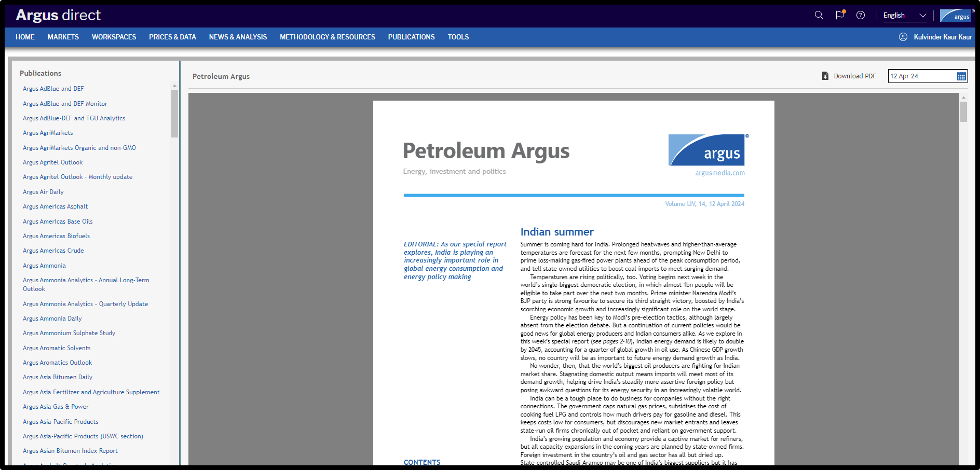Open Argus Americas Base Oils
The width and height of the screenshot is (980, 470).
click(58, 222)
